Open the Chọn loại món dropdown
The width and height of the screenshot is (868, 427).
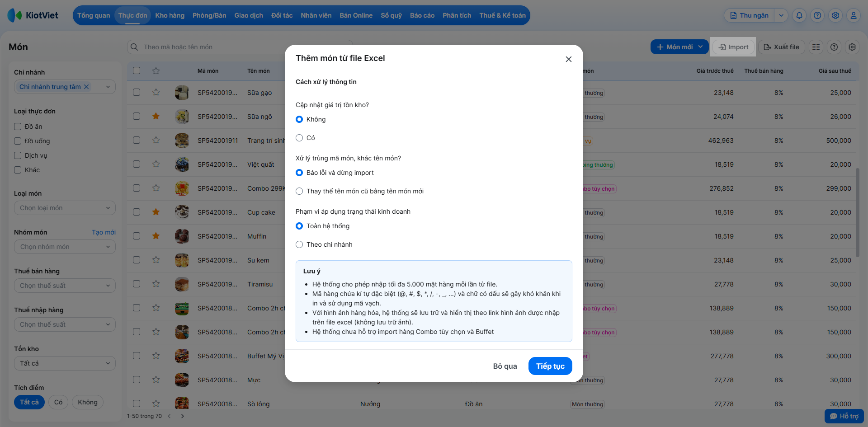pyautogui.click(x=65, y=208)
